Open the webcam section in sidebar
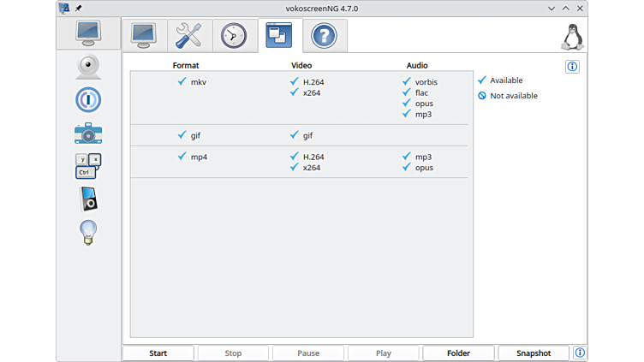 (88, 67)
